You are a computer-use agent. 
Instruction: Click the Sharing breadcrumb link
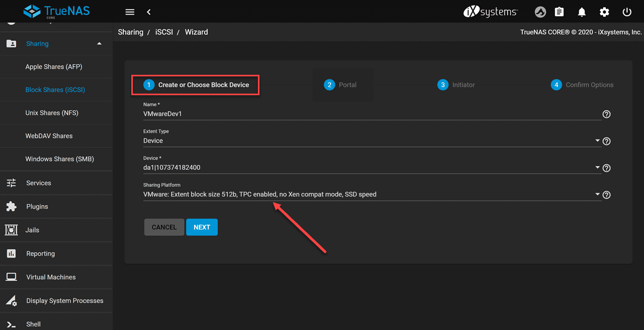(131, 32)
